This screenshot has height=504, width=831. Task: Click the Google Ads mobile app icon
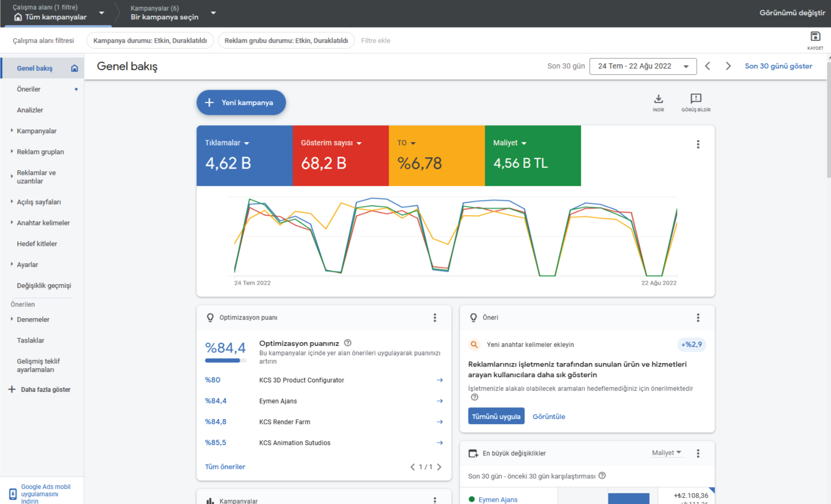[13, 494]
